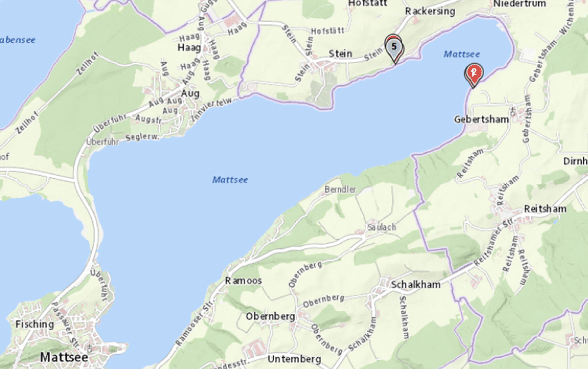Select the Hofstatt label at top edge
This screenshot has height=369, width=588.
tap(367, 3)
